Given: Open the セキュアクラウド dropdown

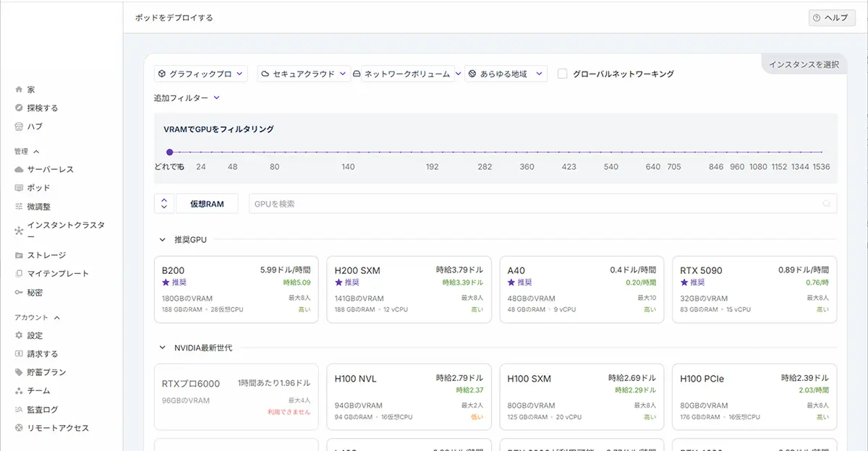Looking at the screenshot, I should tap(304, 74).
